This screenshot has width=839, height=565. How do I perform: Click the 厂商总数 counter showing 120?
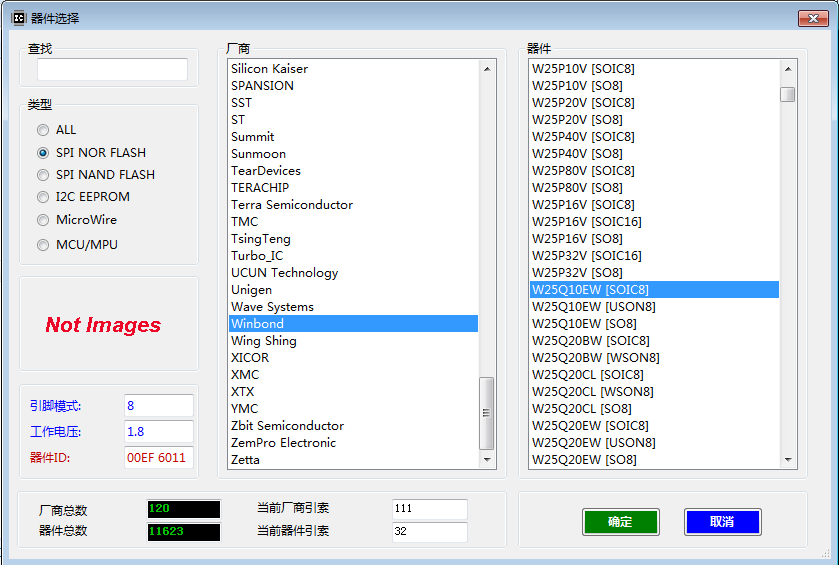184,509
